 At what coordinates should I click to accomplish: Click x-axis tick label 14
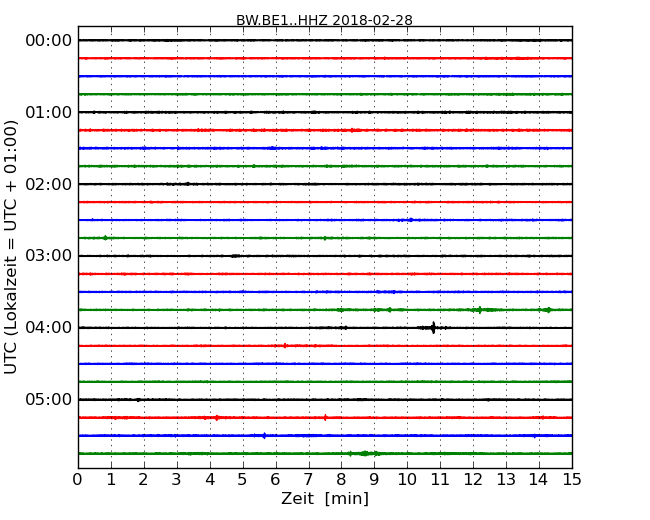(539, 480)
